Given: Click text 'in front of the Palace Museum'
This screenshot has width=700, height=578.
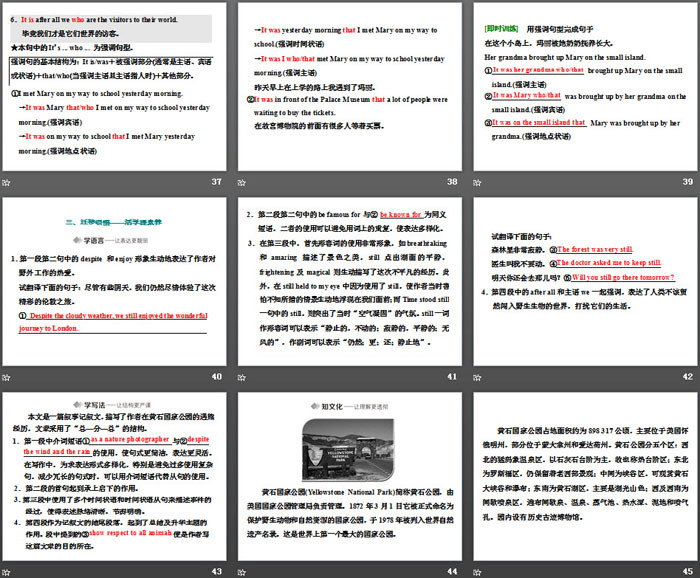Looking at the screenshot, I should 322,100.
